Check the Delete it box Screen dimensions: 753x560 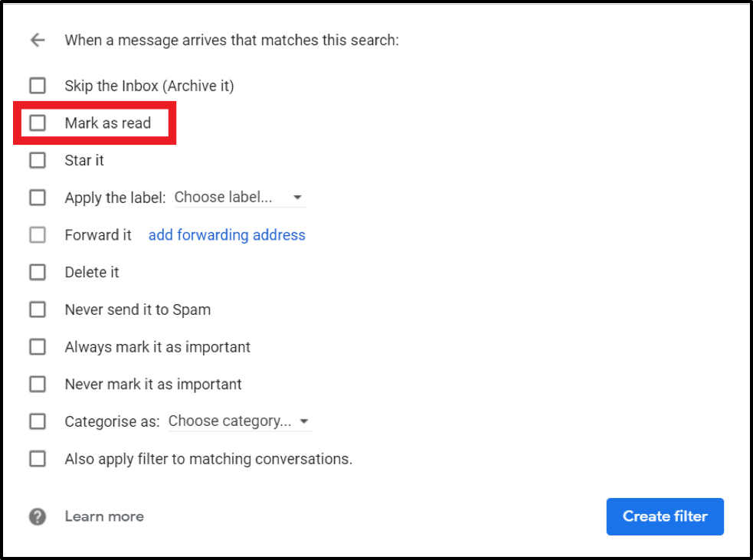coord(38,272)
